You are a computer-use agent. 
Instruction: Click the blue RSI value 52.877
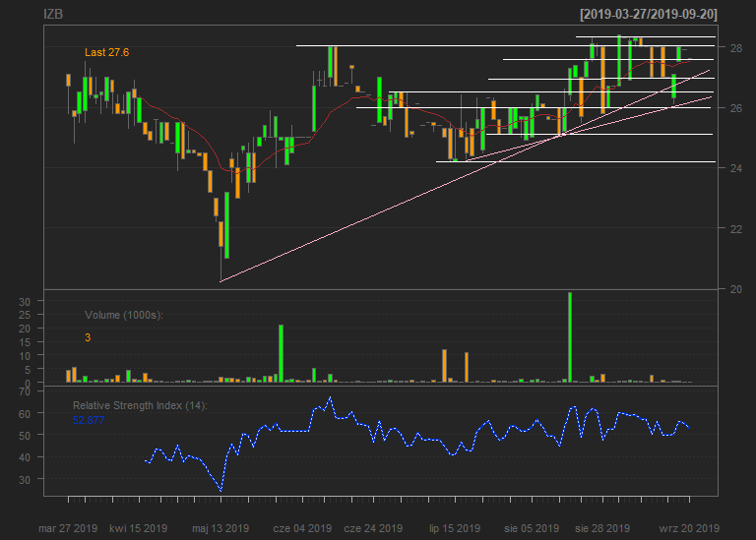click(89, 420)
